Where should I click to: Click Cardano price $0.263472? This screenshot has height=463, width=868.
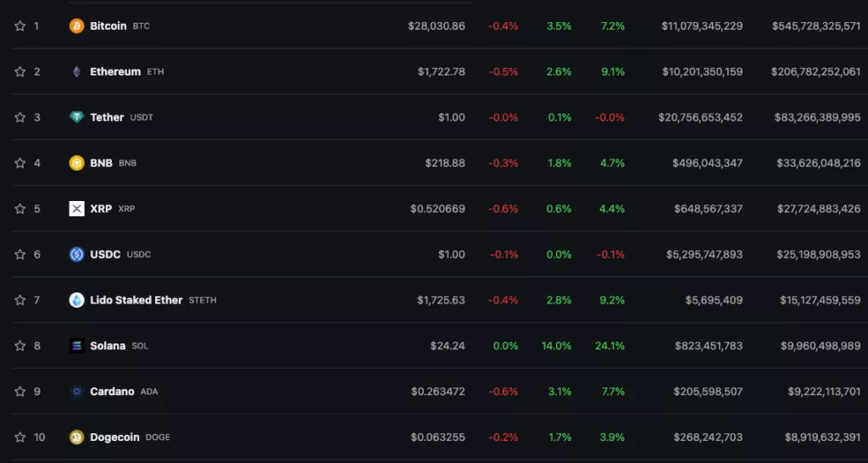pyautogui.click(x=438, y=392)
